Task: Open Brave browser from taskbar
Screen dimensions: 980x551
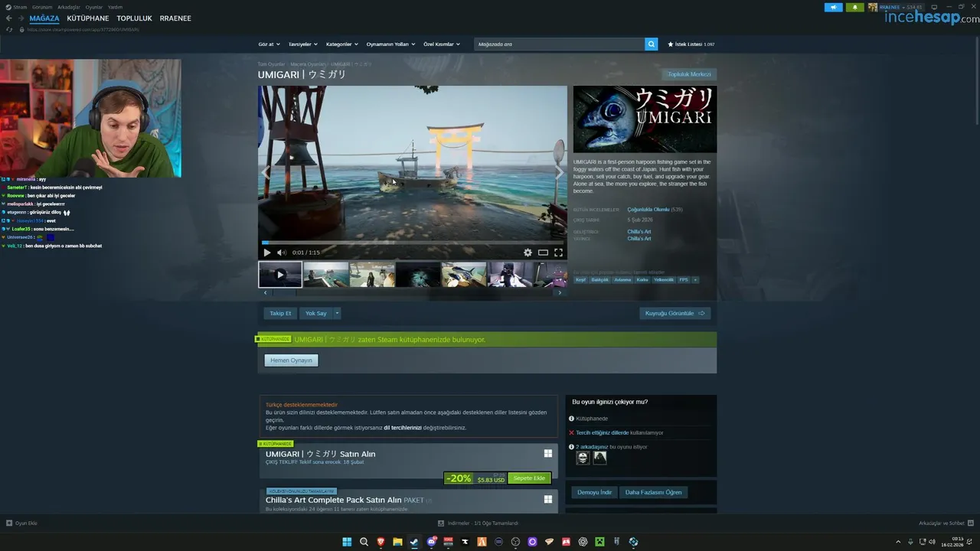Action: tap(381, 542)
